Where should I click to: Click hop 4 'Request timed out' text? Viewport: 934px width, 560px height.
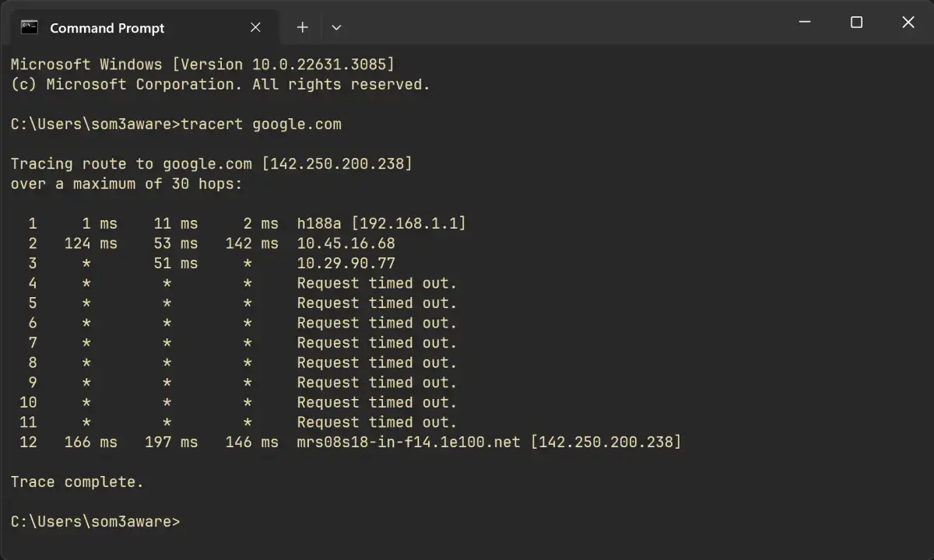click(x=377, y=284)
